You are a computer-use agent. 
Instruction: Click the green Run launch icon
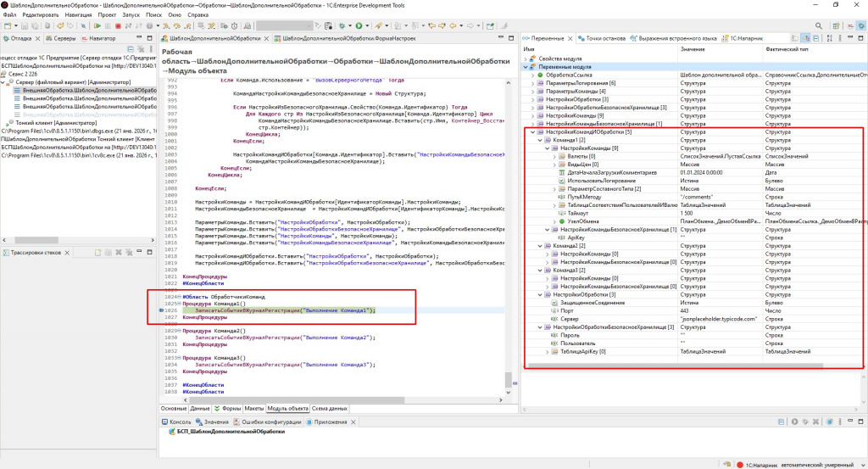[359, 26]
